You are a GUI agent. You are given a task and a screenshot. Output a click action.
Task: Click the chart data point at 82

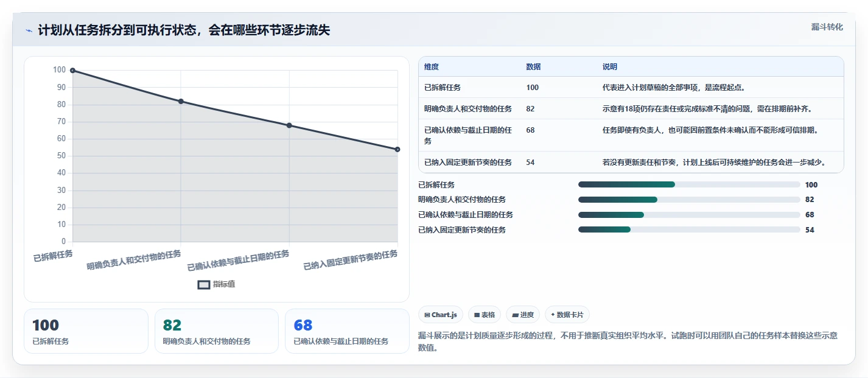tap(181, 101)
